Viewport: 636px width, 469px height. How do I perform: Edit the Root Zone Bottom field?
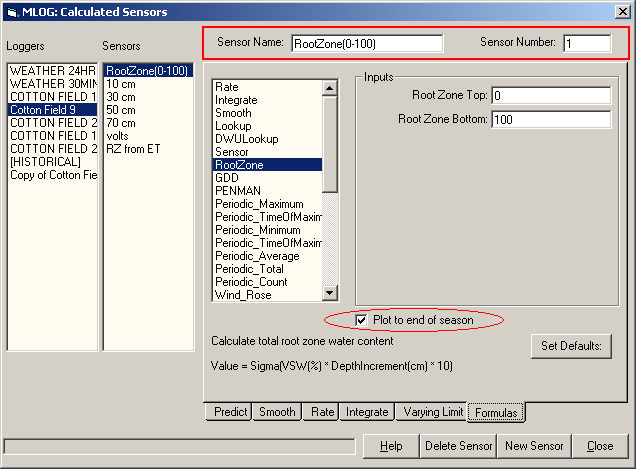click(550, 120)
